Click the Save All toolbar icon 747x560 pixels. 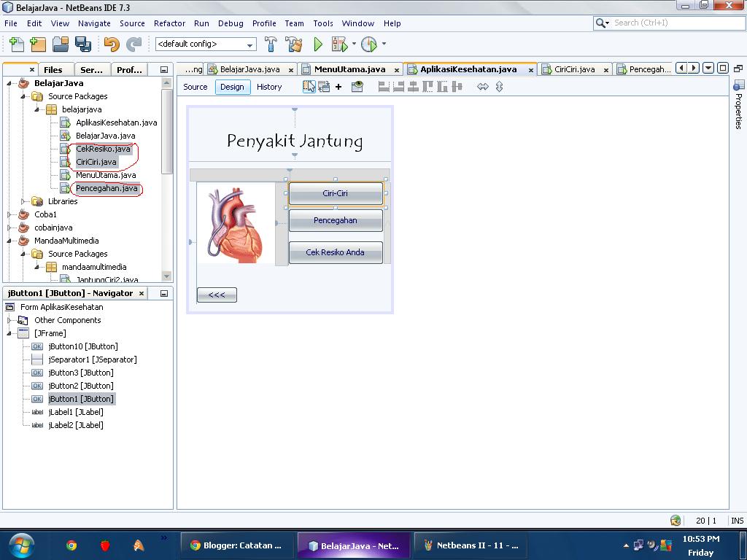tap(83, 44)
